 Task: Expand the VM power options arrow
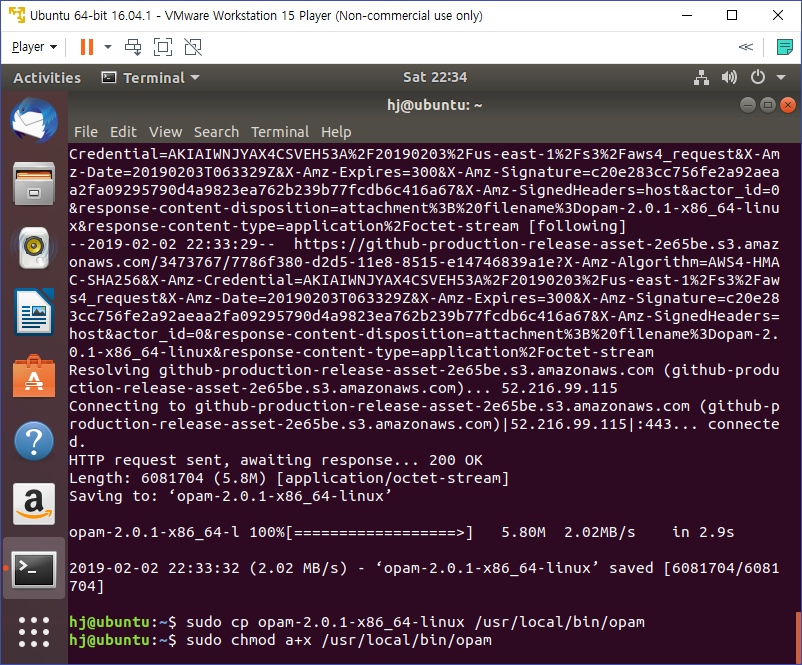pos(108,47)
